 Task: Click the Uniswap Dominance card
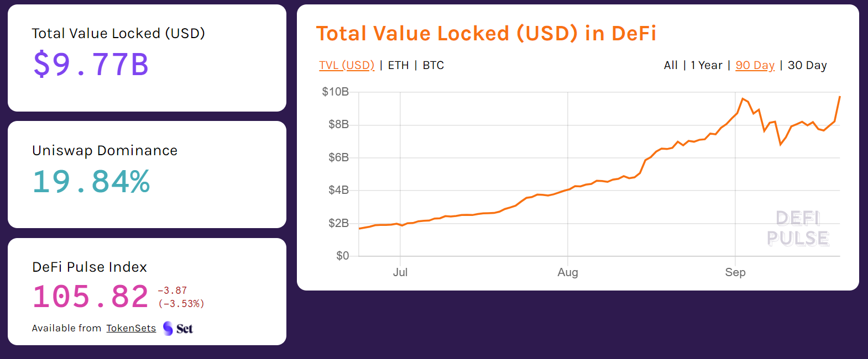pyautogui.click(x=147, y=175)
